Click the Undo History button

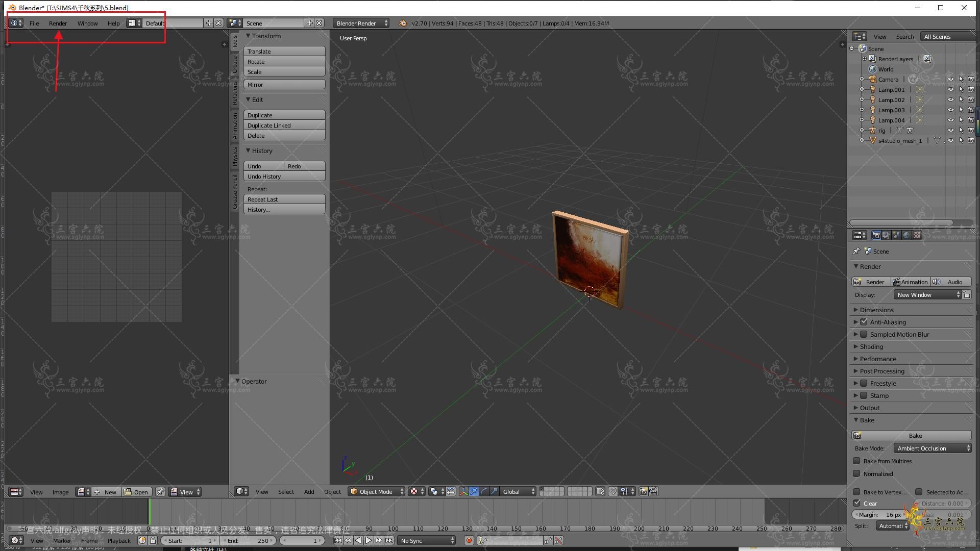pos(284,177)
